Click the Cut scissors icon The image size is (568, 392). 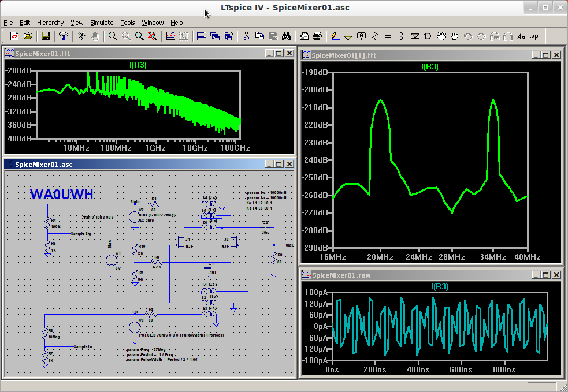coord(246,36)
